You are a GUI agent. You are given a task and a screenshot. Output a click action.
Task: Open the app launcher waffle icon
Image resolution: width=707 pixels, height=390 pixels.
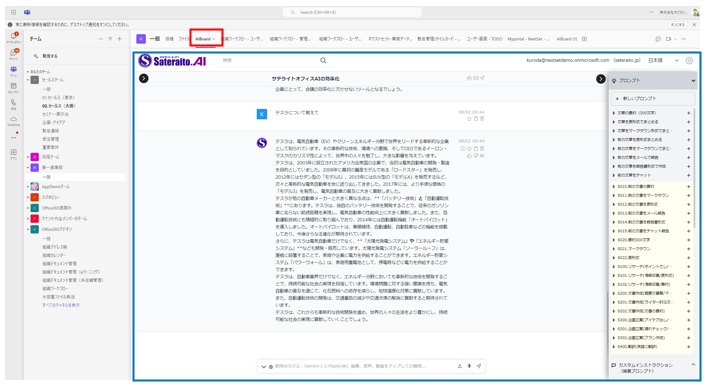[14, 12]
